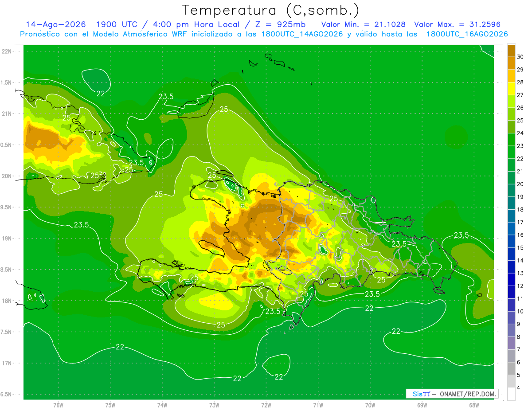Click the latitude axis label "20N"

pos(7,176)
